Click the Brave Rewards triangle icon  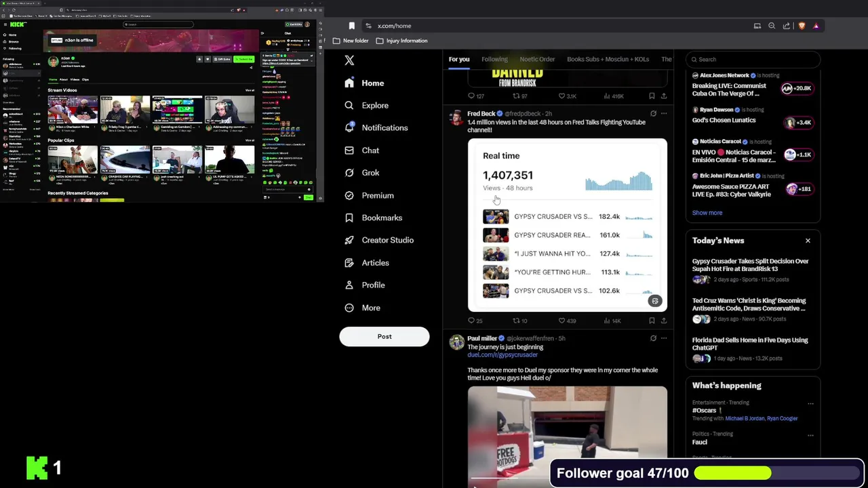pyautogui.click(x=816, y=26)
